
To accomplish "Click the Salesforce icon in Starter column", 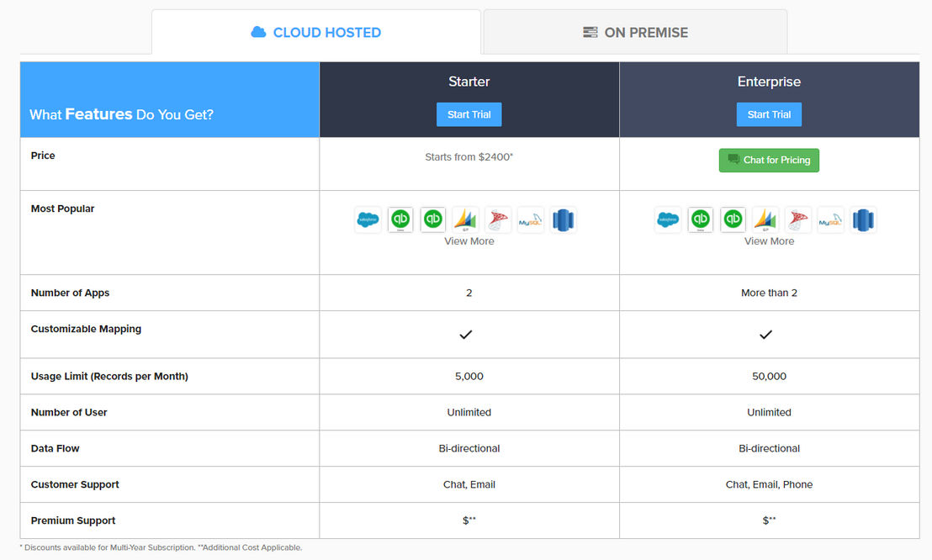I will (368, 220).
